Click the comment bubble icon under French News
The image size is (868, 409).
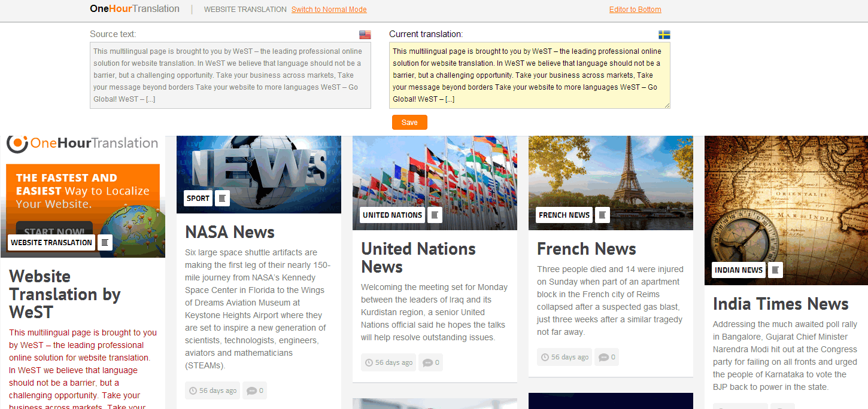pyautogui.click(x=603, y=358)
